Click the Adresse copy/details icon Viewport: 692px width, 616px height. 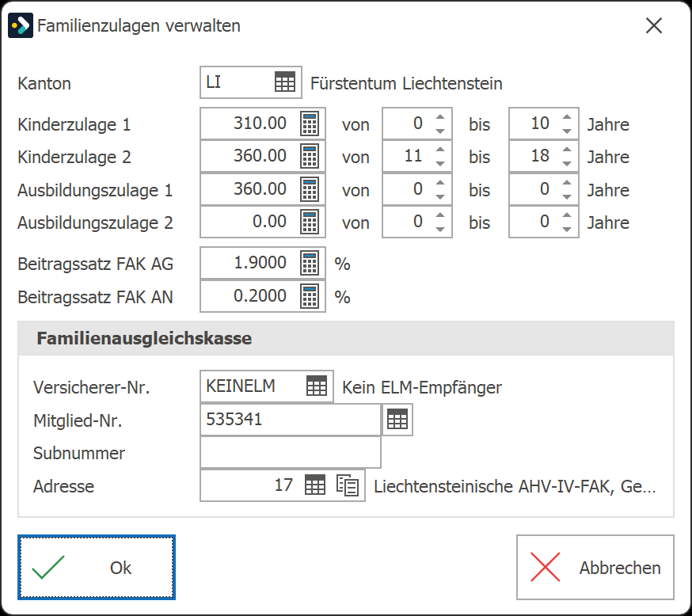click(x=348, y=485)
